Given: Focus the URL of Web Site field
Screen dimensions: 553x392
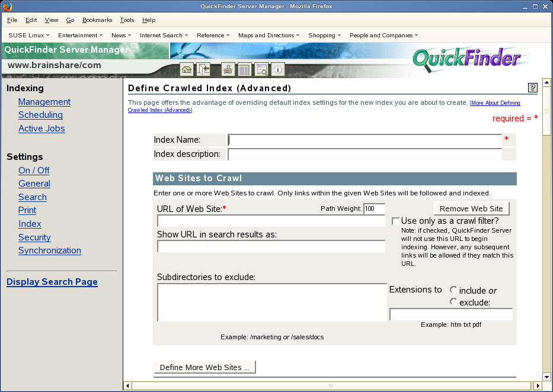Looking at the screenshot, I should pos(271,221).
